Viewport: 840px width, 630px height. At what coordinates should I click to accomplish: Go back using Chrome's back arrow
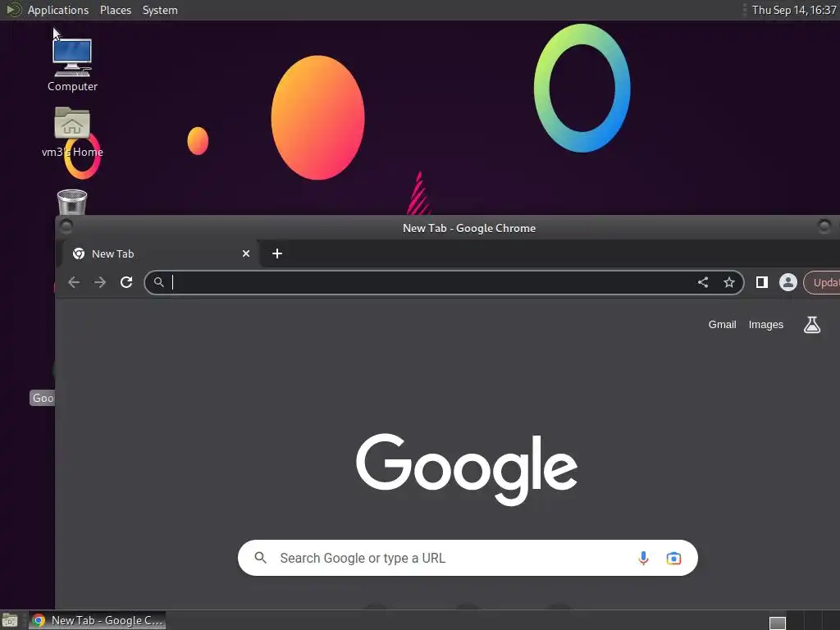point(74,282)
